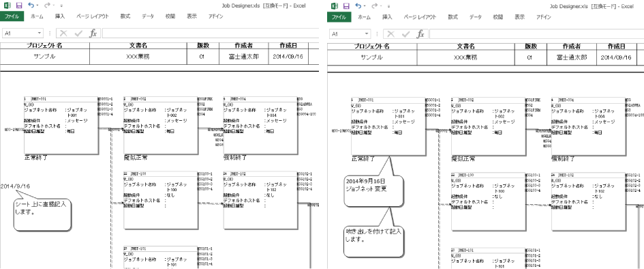This screenshot has height=269, width=644.
Task: Switch to 表示 tab in left window
Action: coord(191,16)
